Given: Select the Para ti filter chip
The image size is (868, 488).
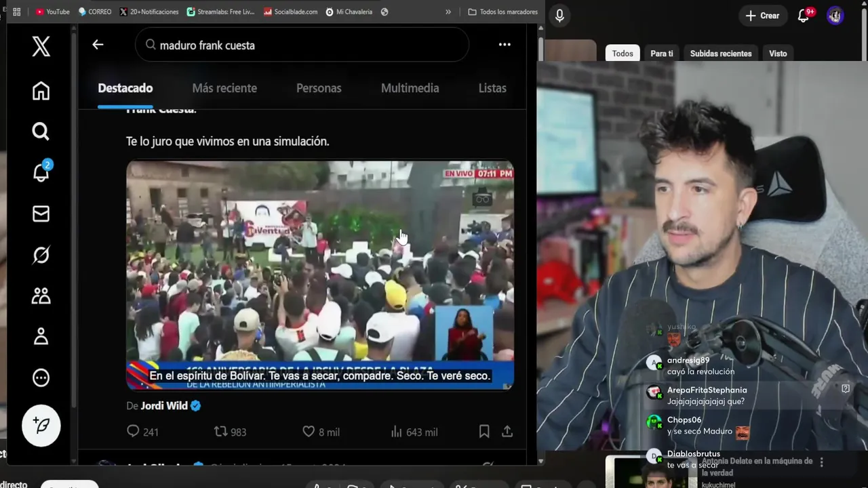Looking at the screenshot, I should click(x=662, y=54).
